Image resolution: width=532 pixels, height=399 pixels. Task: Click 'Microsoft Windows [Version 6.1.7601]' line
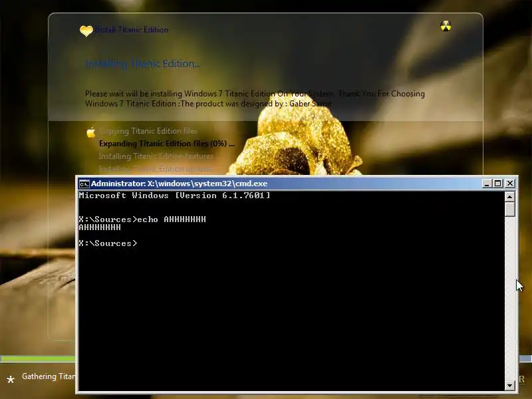tap(174, 196)
